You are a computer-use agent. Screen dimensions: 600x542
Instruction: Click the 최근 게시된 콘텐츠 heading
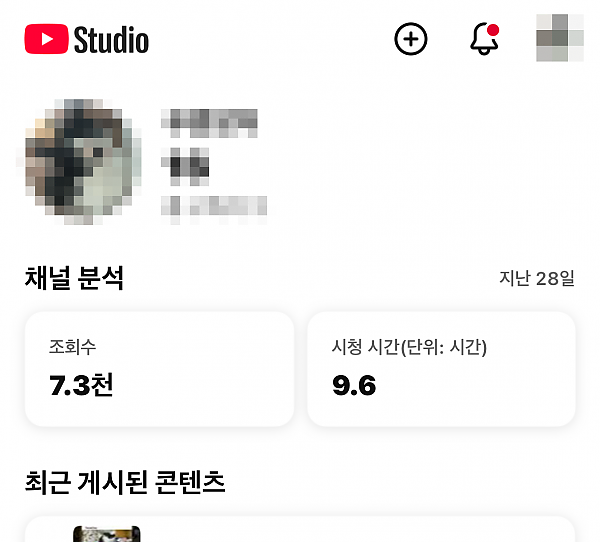click(x=125, y=482)
